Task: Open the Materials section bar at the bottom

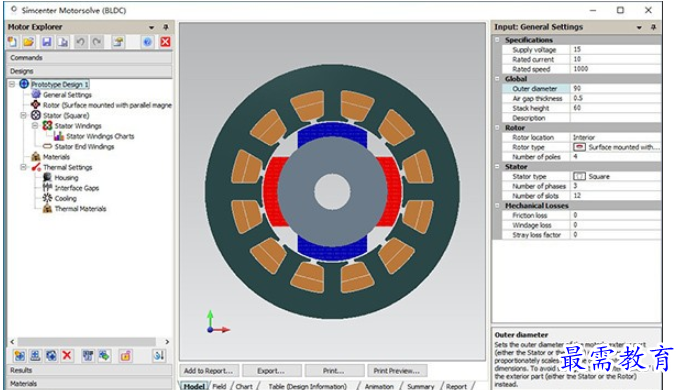Action: coord(90,383)
